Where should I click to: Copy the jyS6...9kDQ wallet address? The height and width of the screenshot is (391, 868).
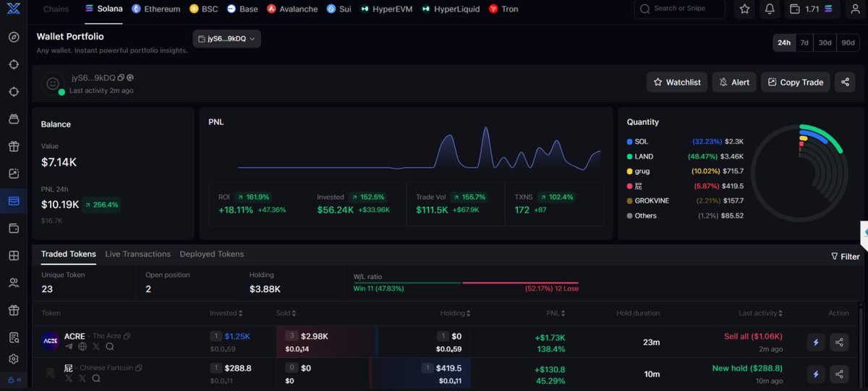tap(121, 77)
